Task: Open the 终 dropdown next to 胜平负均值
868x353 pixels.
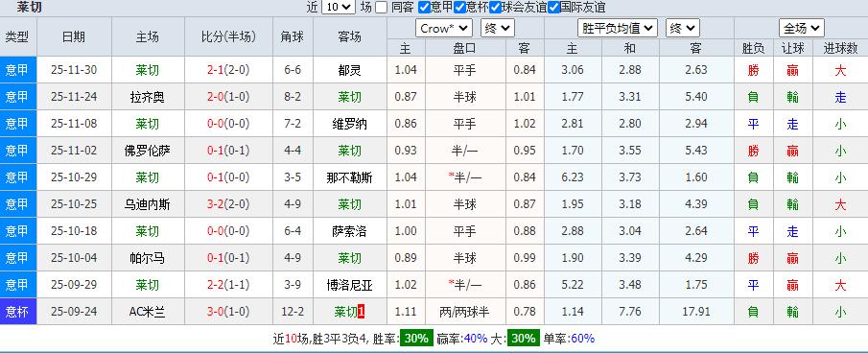Action: click(x=683, y=28)
